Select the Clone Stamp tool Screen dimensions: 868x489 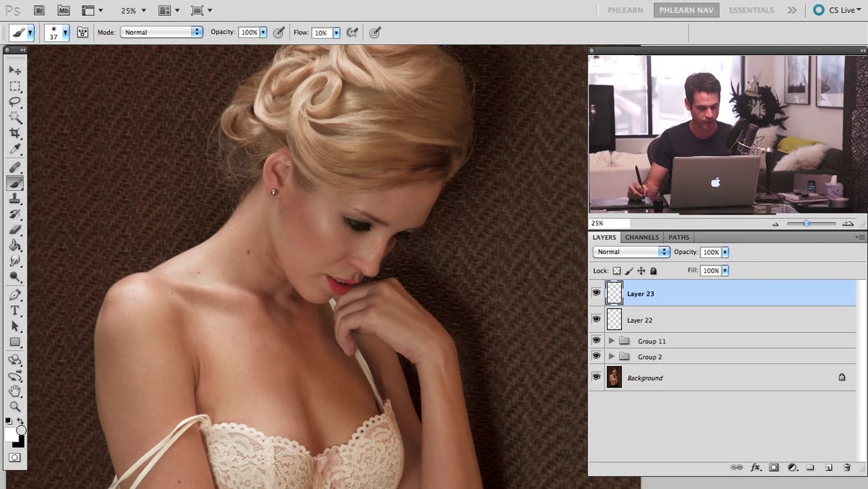pyautogui.click(x=14, y=200)
